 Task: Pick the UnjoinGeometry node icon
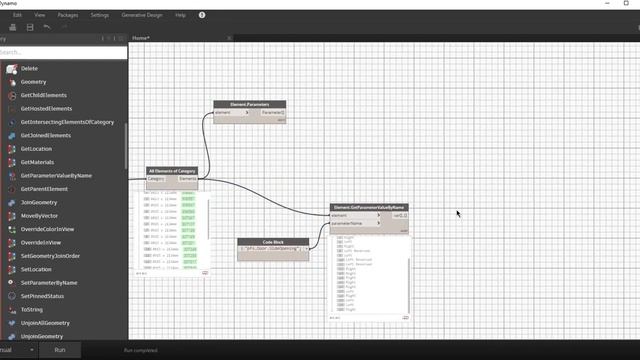point(11,336)
